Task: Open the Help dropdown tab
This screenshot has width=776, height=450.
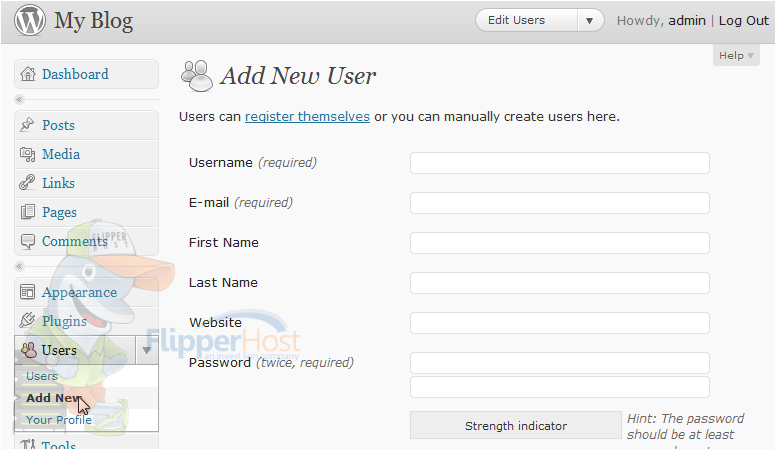Action: pyautogui.click(x=736, y=55)
